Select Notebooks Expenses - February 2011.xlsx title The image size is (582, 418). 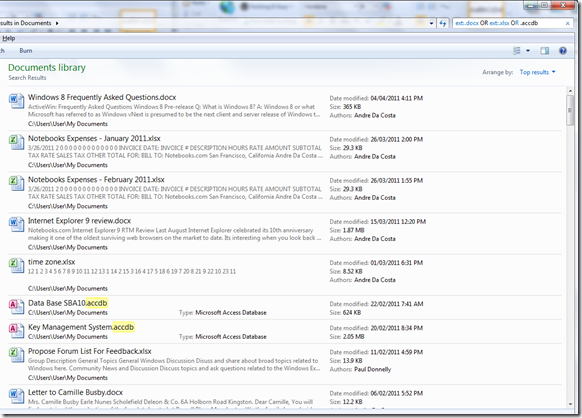tap(96, 180)
